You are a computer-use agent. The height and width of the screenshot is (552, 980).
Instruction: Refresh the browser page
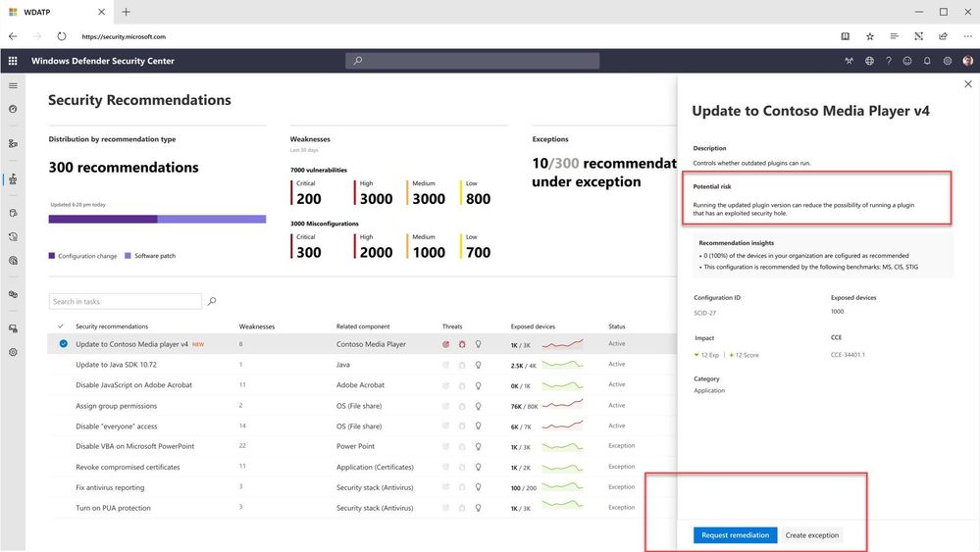point(61,36)
